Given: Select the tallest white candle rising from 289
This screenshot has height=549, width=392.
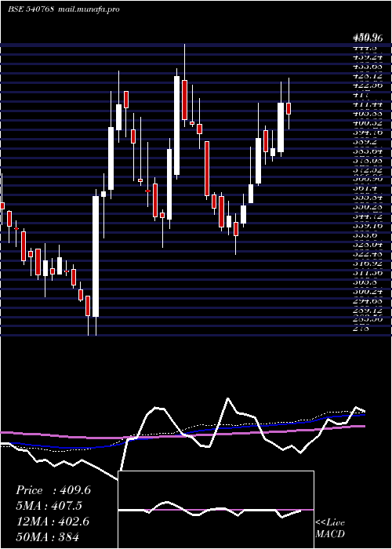Looking at the screenshot, I should (x=96, y=256).
